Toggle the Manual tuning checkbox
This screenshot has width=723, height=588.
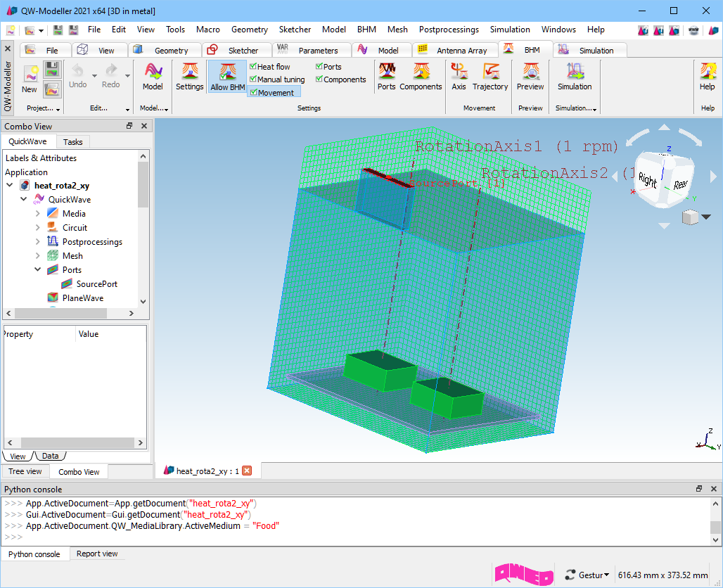click(253, 79)
